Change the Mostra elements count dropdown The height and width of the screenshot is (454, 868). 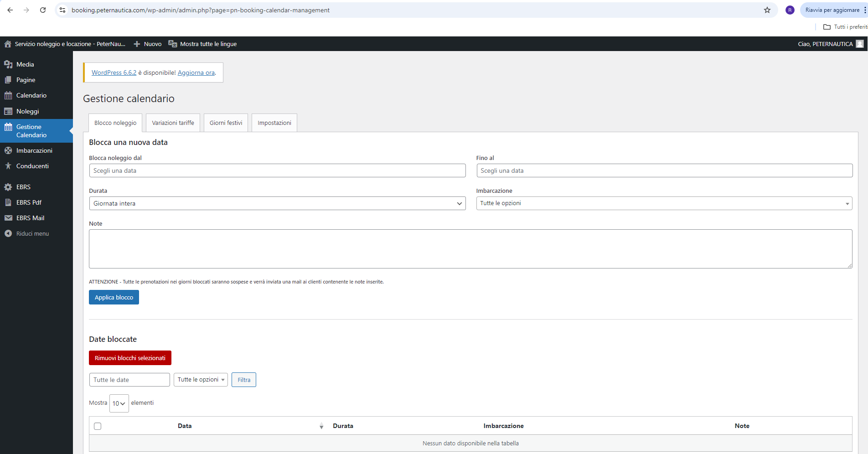coord(119,403)
